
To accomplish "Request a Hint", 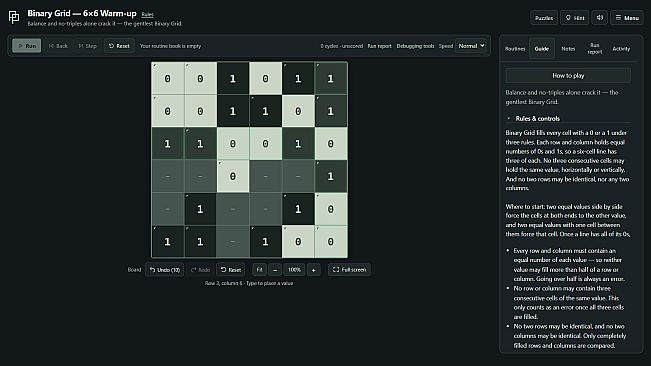I will [575, 18].
